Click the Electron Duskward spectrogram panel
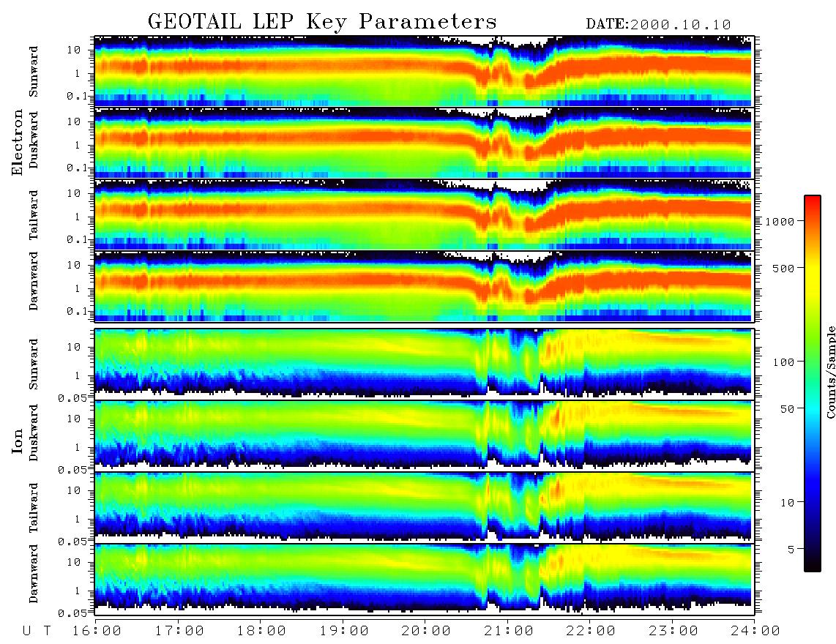Viewport: 836px width, 644px height. pyautogui.click(x=424, y=143)
